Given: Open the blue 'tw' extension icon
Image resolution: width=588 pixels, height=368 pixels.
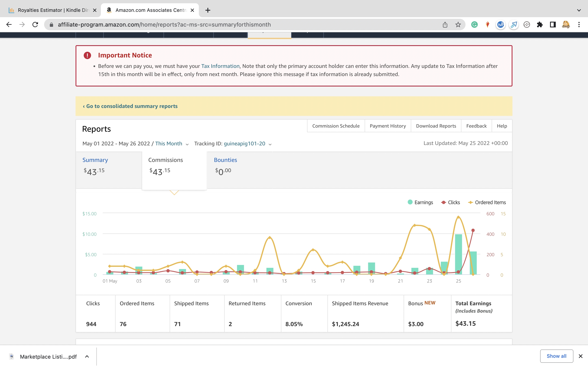Looking at the screenshot, I should [501, 25].
